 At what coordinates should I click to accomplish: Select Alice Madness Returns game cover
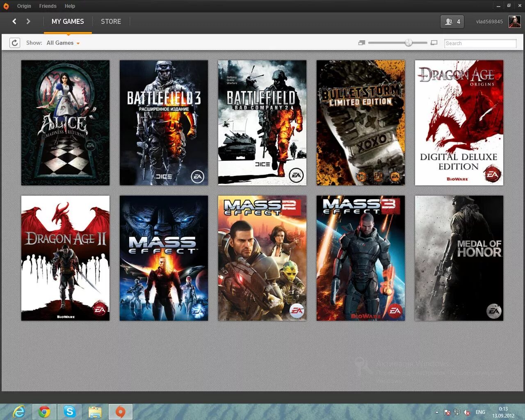(65, 123)
